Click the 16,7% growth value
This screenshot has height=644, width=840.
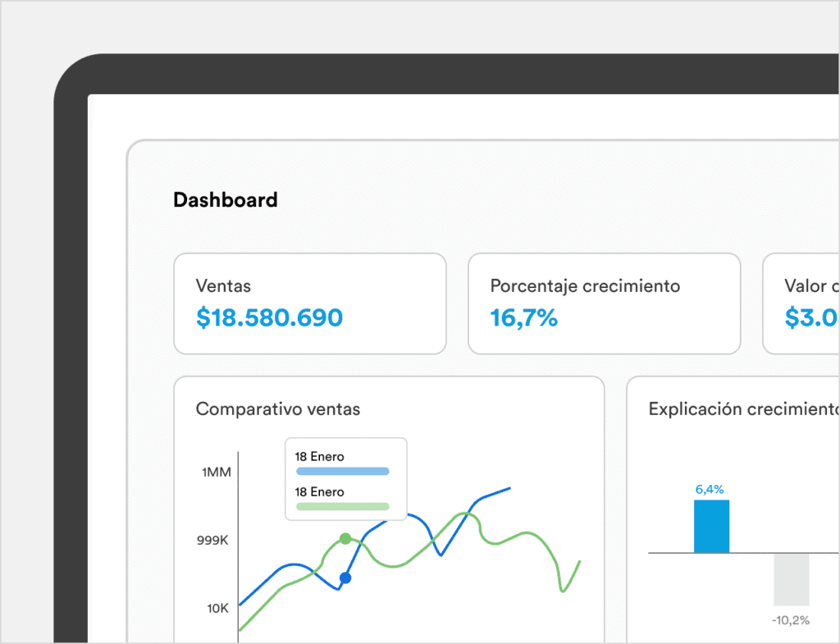[x=523, y=317]
